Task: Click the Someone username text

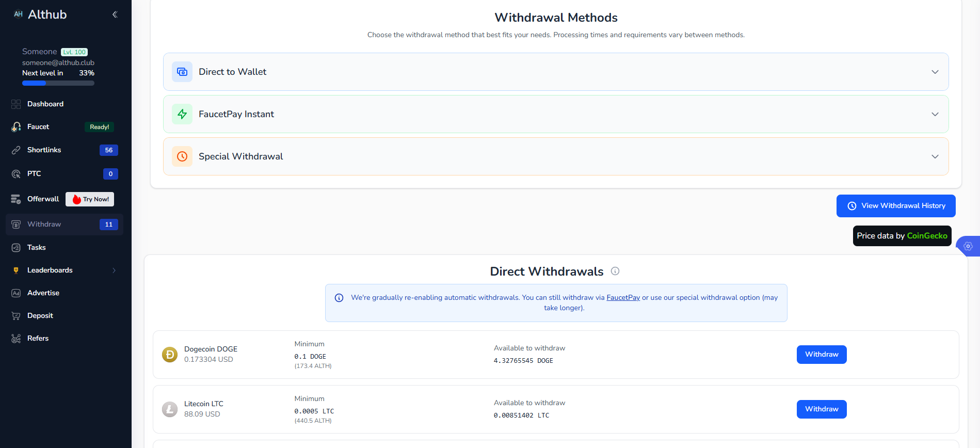Action: (40, 52)
